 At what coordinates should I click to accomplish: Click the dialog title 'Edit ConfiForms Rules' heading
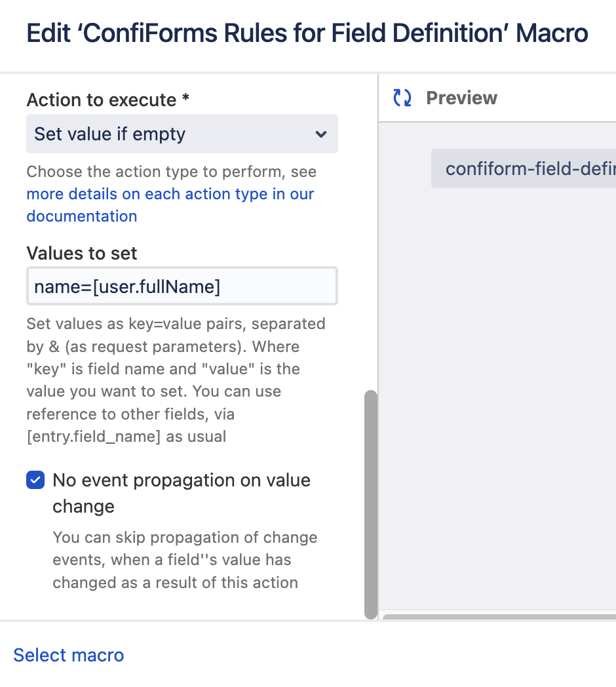(x=307, y=33)
